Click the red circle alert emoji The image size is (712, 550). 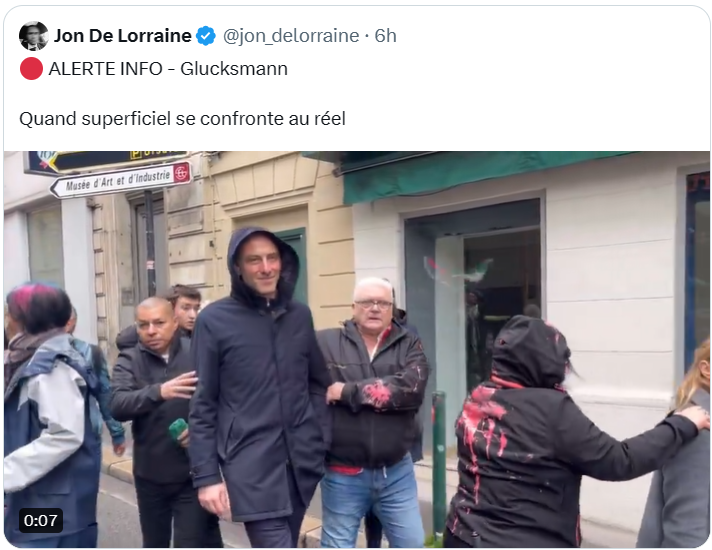[x=31, y=69]
